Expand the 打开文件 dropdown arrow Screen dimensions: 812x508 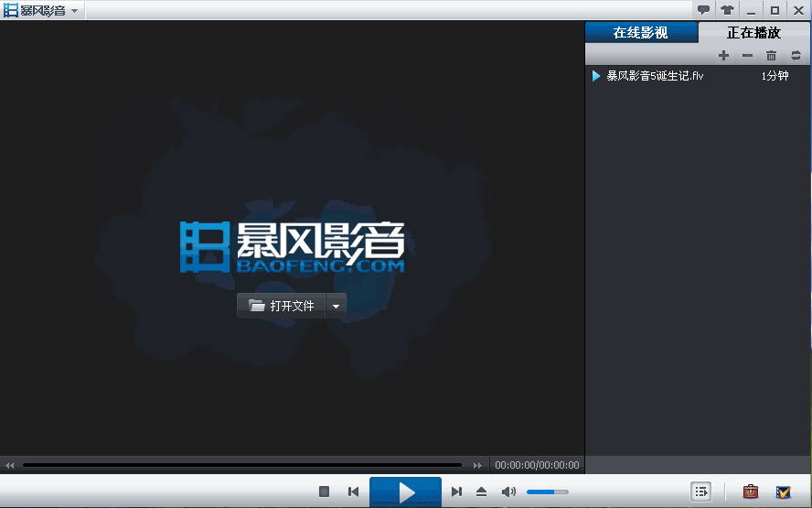pyautogui.click(x=337, y=306)
